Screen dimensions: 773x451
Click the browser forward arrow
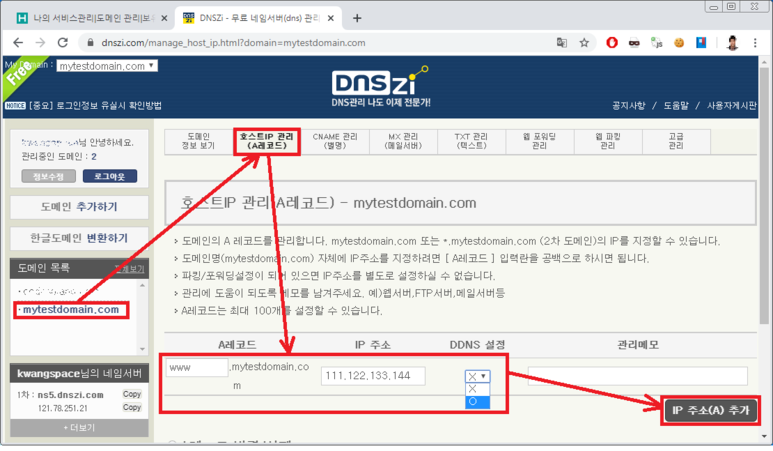pos(40,43)
